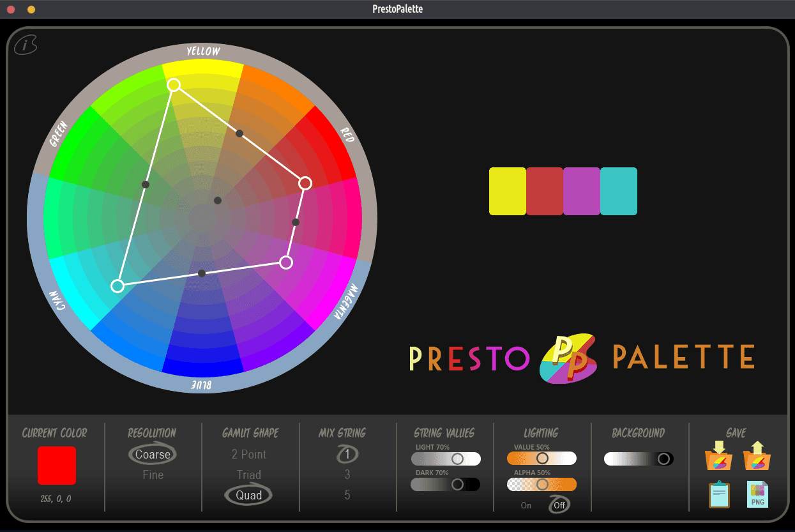
Task: Export palette with the PNG file icon
Action: (757, 495)
